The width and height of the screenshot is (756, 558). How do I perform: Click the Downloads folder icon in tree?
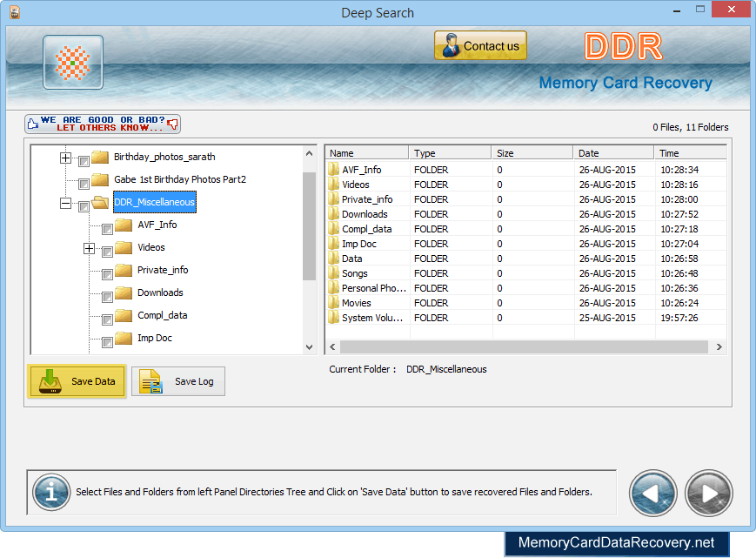[x=124, y=292]
